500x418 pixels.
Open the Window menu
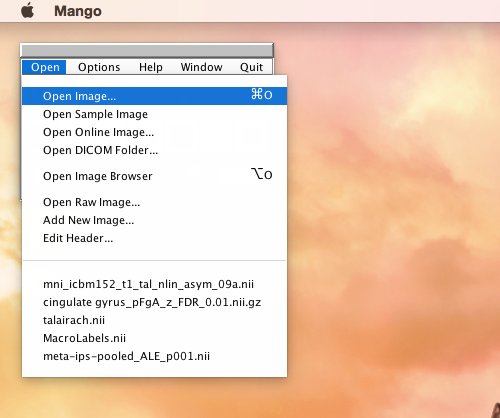pyautogui.click(x=201, y=67)
